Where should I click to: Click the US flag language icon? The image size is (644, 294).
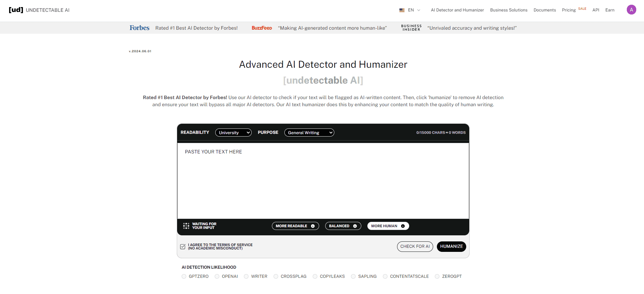[x=402, y=10]
